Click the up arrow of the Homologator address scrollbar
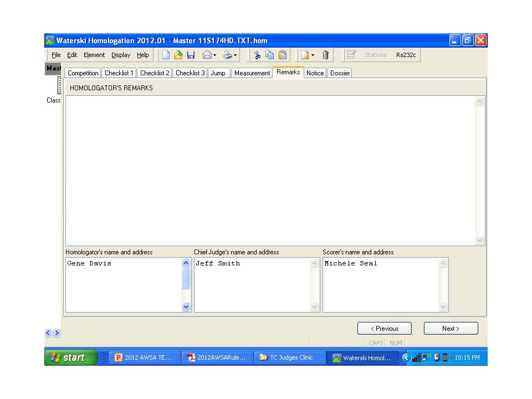 point(186,263)
